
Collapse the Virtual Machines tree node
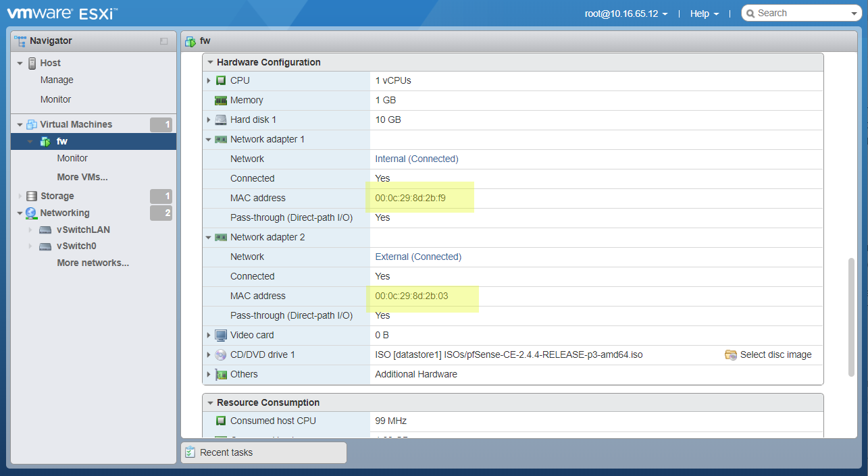pos(20,124)
